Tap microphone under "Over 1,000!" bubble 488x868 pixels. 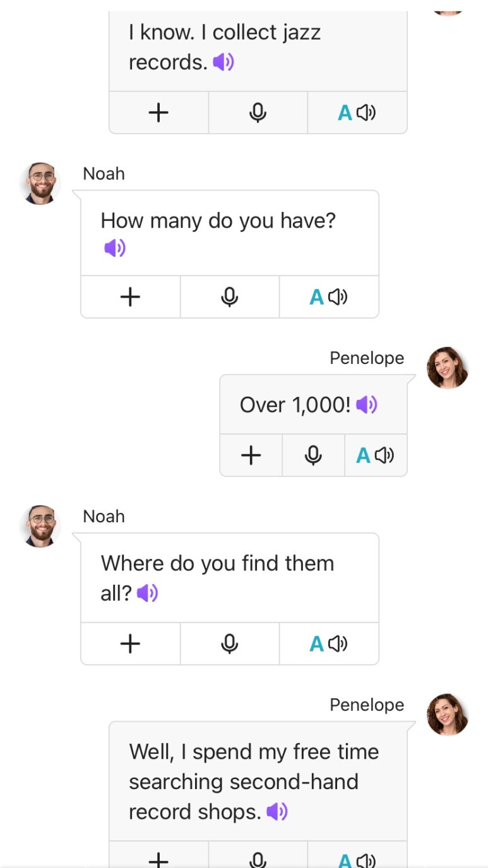(x=313, y=455)
